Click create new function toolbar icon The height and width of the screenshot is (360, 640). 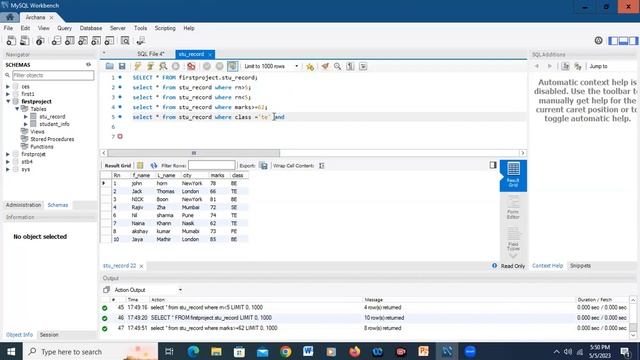click(x=109, y=41)
